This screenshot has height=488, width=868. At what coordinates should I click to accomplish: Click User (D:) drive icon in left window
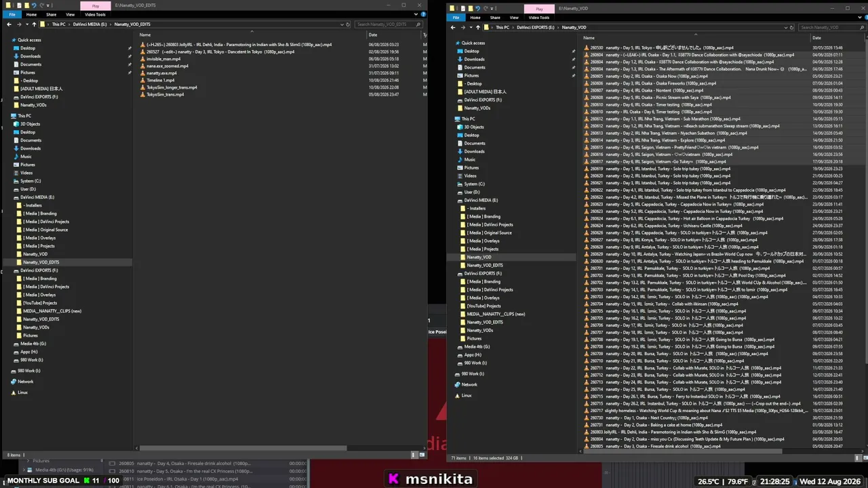click(x=16, y=189)
